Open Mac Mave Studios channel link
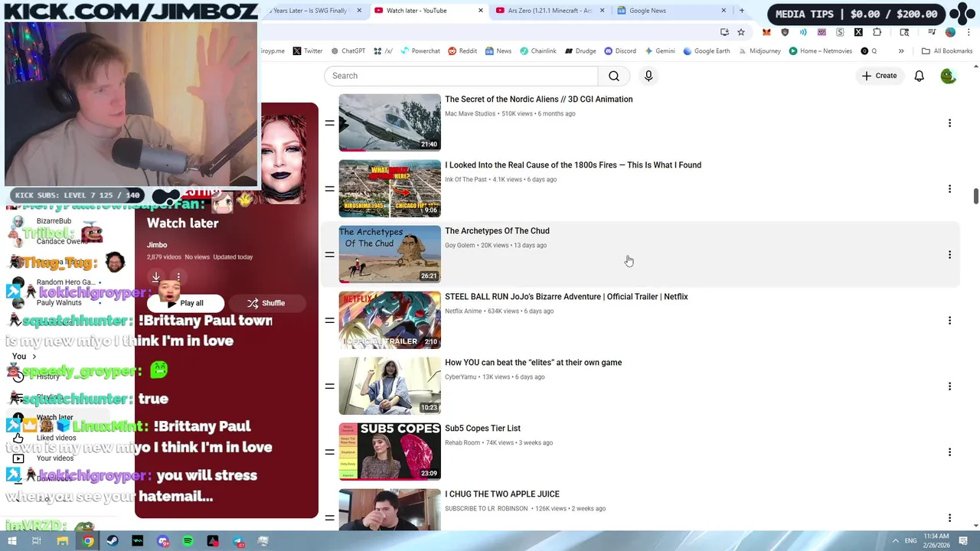Viewport: 980px width, 551px height. tap(470, 114)
